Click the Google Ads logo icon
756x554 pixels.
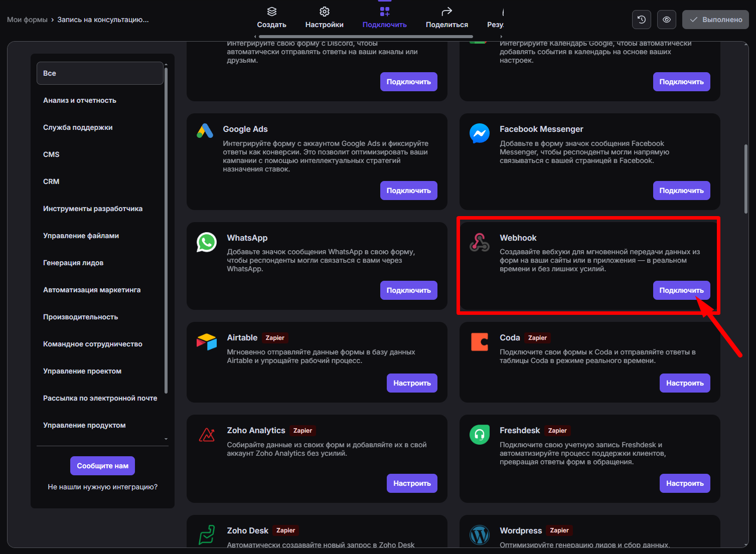[205, 131]
